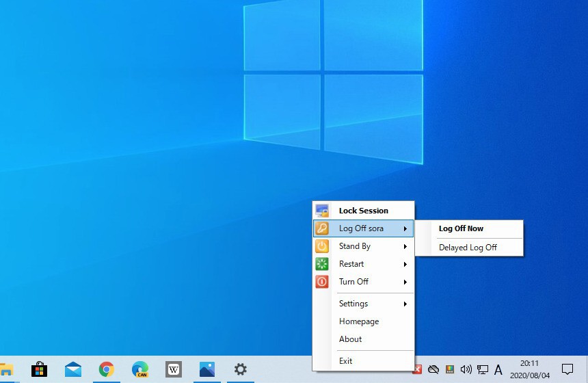This screenshot has height=383, width=588.
Task: Click the Lock Session monitor icon
Action: click(x=321, y=211)
